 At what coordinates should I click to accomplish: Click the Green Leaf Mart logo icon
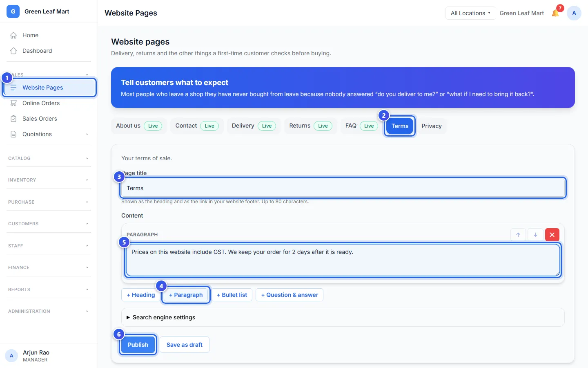tap(13, 11)
